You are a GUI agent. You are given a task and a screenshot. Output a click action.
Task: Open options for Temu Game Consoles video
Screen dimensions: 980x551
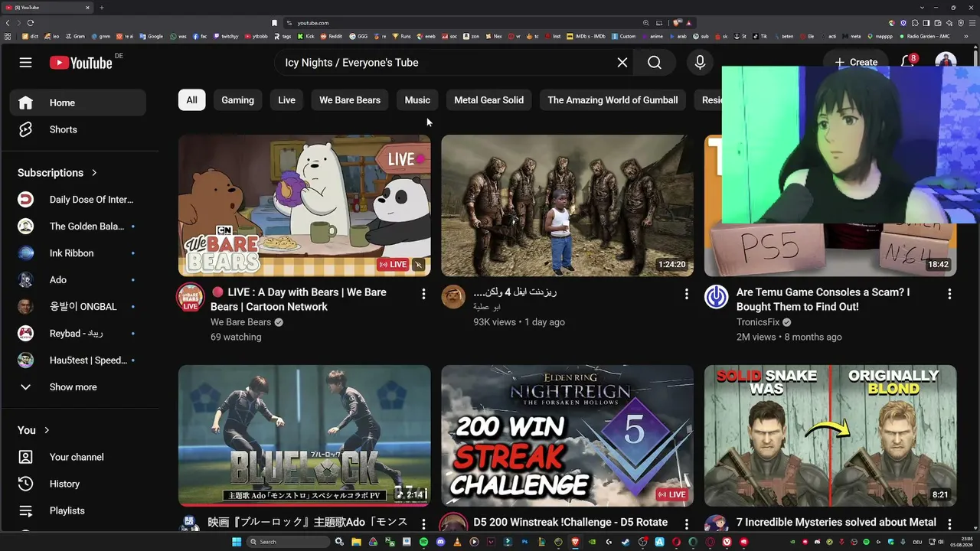click(949, 294)
